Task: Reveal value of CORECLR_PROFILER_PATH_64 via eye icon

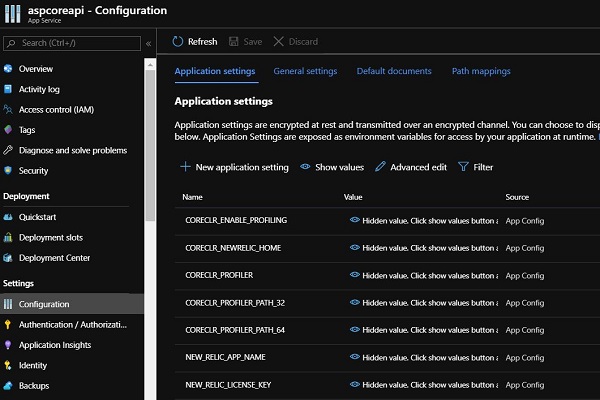Action: [355, 330]
